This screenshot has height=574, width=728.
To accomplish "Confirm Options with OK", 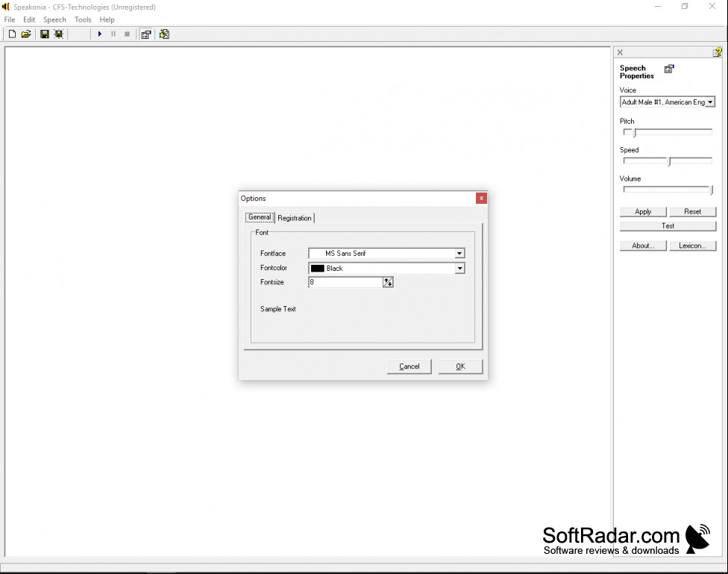I will click(460, 366).
